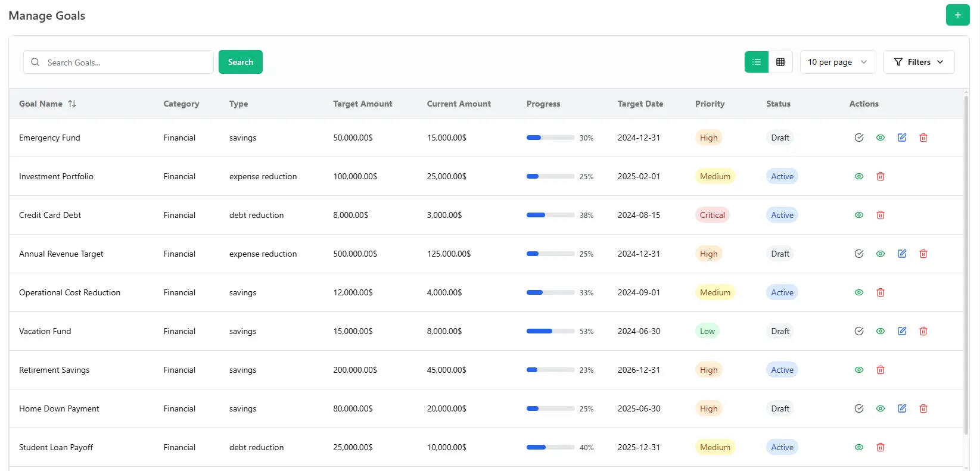Delete the Emergency Fund goal
This screenshot has width=980, height=471.
click(x=923, y=138)
